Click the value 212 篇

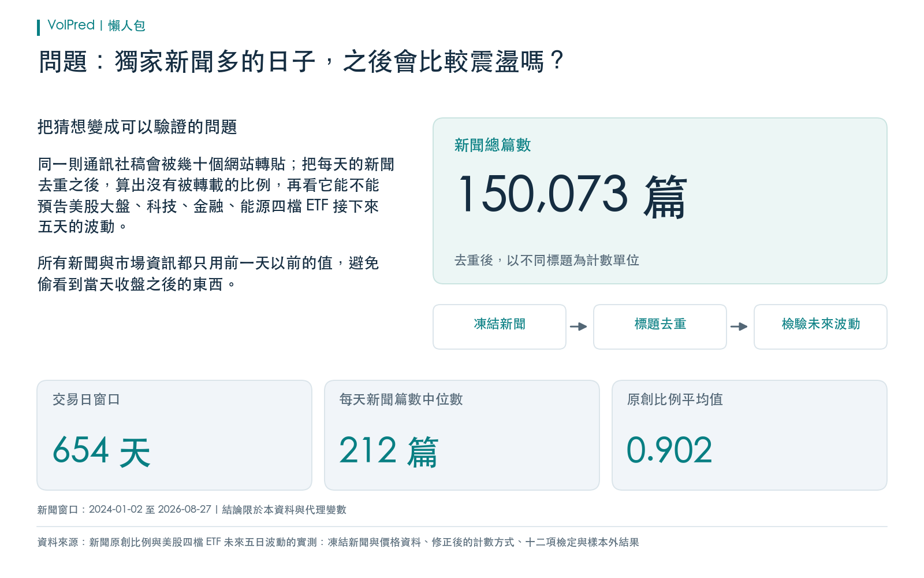389,451
